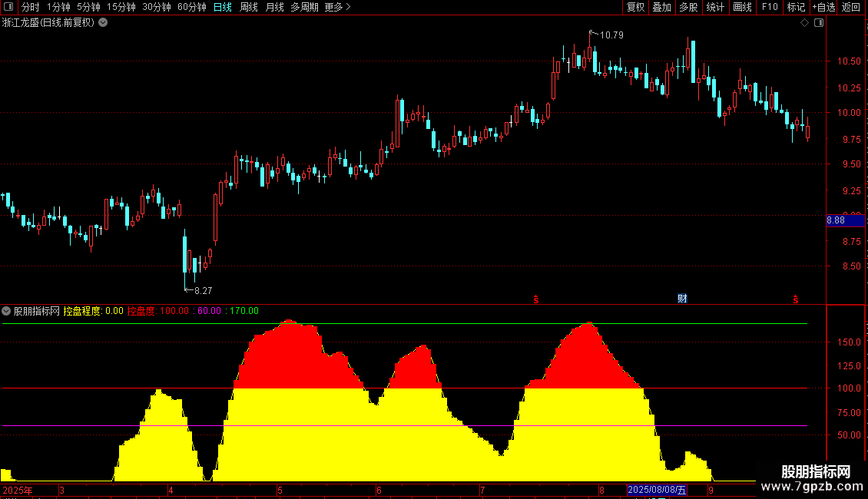Click the 叠加 overlay button
The image size is (868, 499).
click(661, 7)
